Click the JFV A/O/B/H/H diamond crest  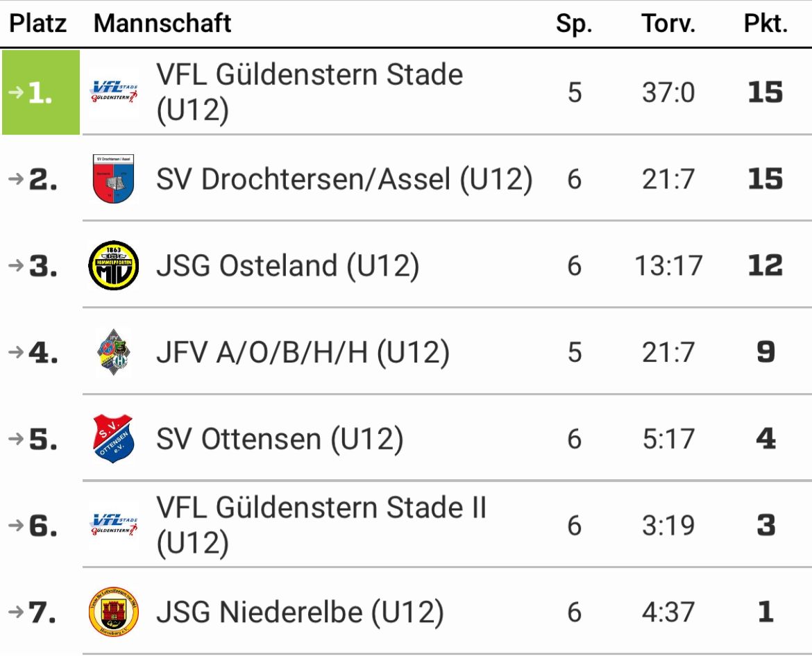tap(113, 352)
